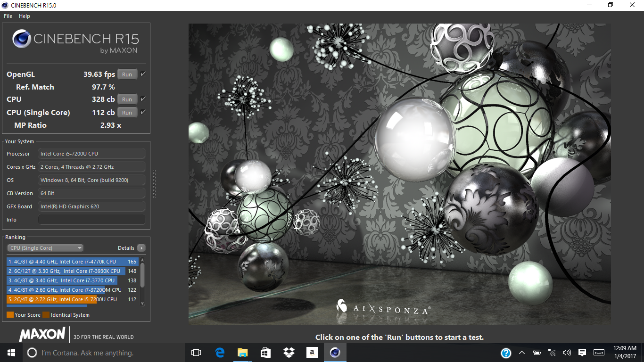This screenshot has width=644, height=362.
Task: Toggle the CPU test checkbox
Action: coord(143,99)
